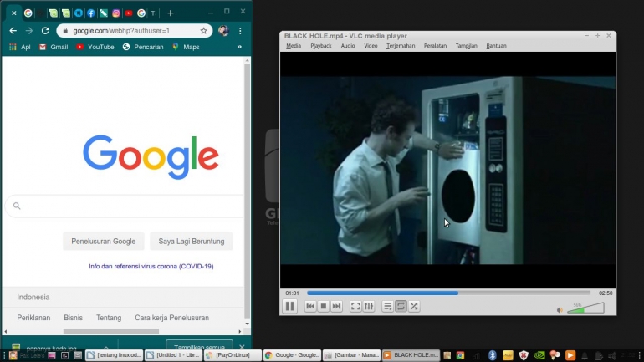Click Chrome vertical scrollbar
The image size is (644, 362).
(247, 191)
